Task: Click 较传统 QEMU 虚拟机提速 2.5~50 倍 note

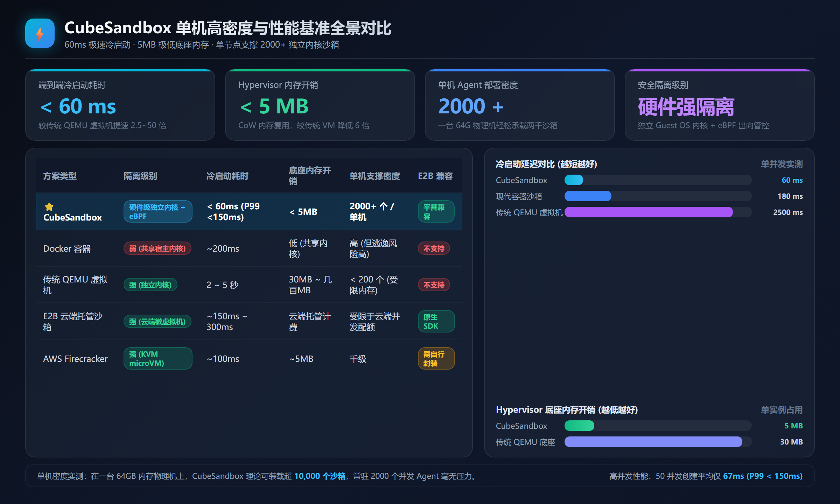Action: tap(103, 125)
